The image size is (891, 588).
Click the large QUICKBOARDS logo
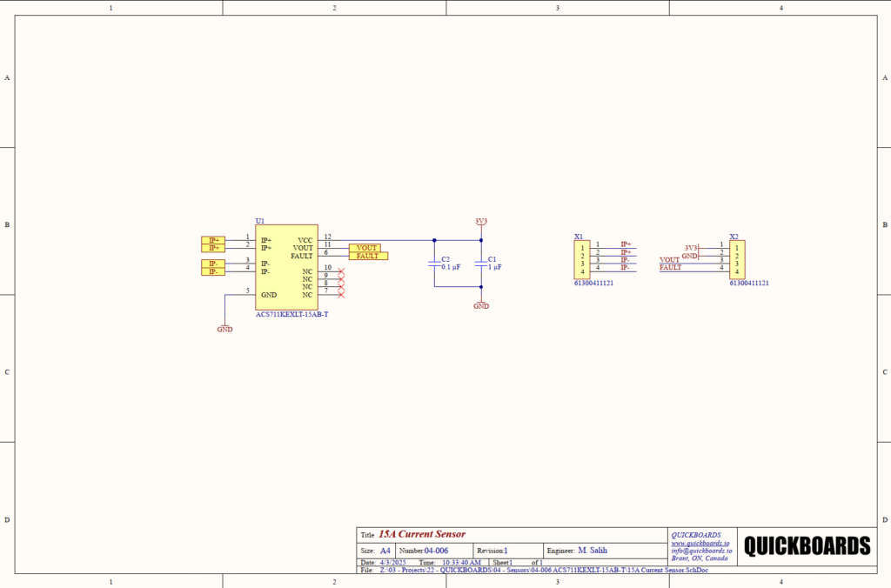click(x=807, y=545)
